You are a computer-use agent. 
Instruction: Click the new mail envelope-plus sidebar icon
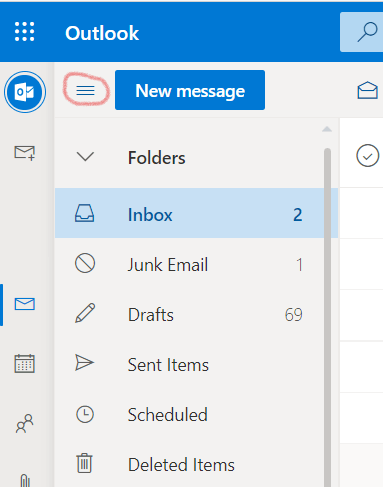point(25,153)
